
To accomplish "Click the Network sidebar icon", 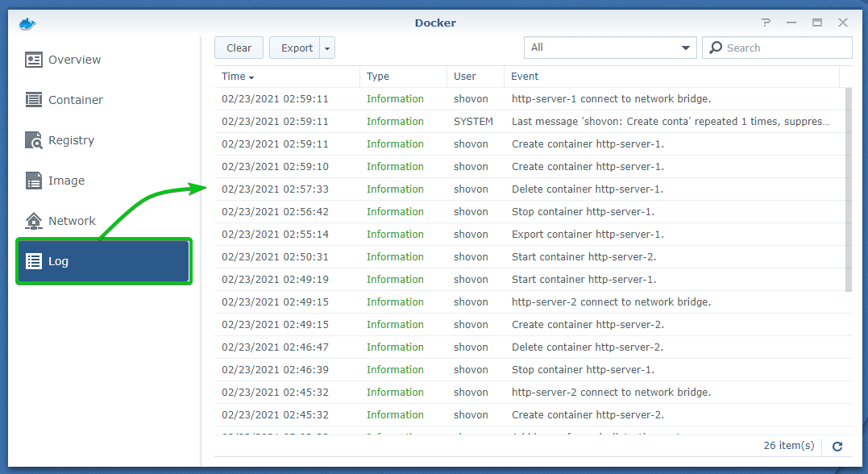I will click(x=33, y=221).
